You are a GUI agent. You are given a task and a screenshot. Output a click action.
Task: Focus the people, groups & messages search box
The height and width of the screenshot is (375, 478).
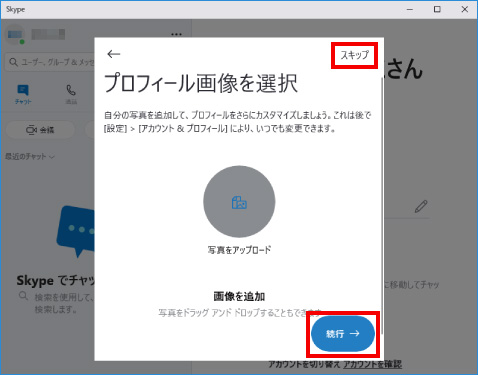click(50, 62)
